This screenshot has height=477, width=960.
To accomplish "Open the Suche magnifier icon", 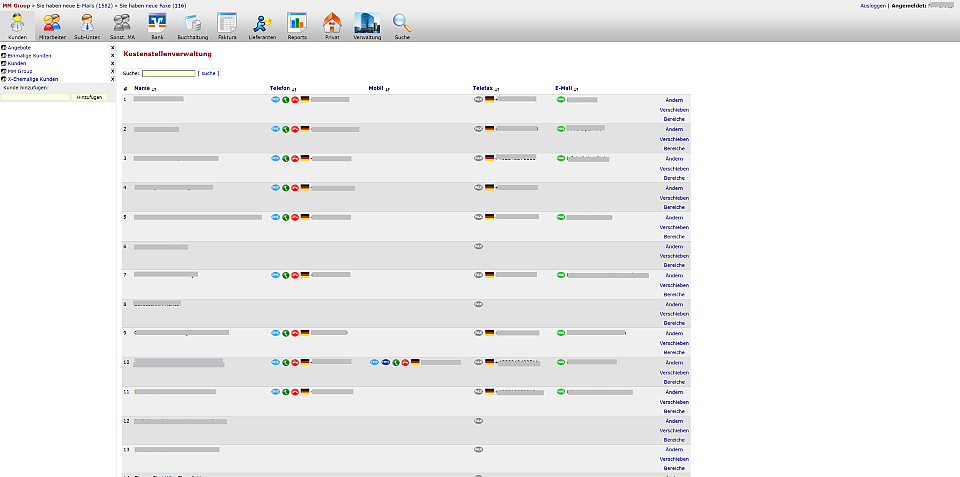I will [402, 26].
